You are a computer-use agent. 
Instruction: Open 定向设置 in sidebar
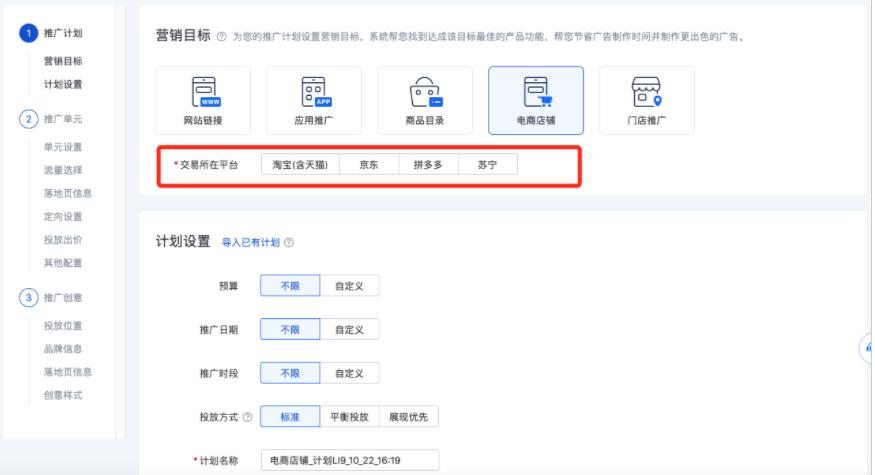click(x=63, y=217)
